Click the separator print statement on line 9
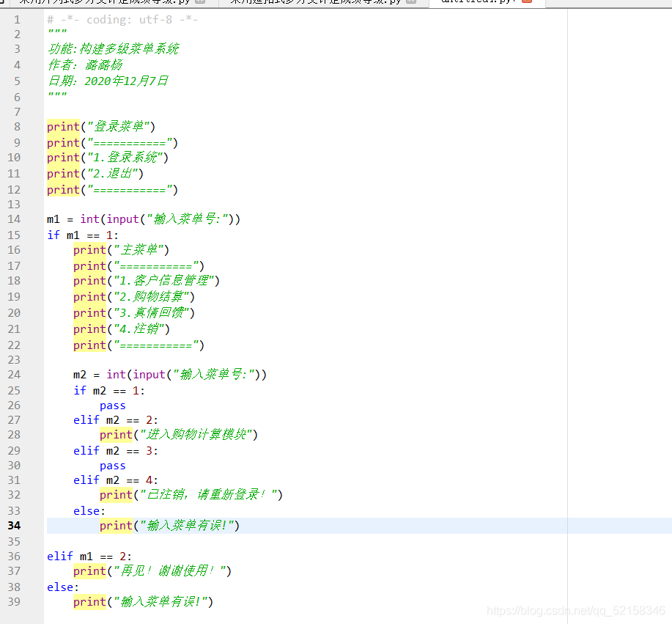The height and width of the screenshot is (624, 672). [x=112, y=142]
